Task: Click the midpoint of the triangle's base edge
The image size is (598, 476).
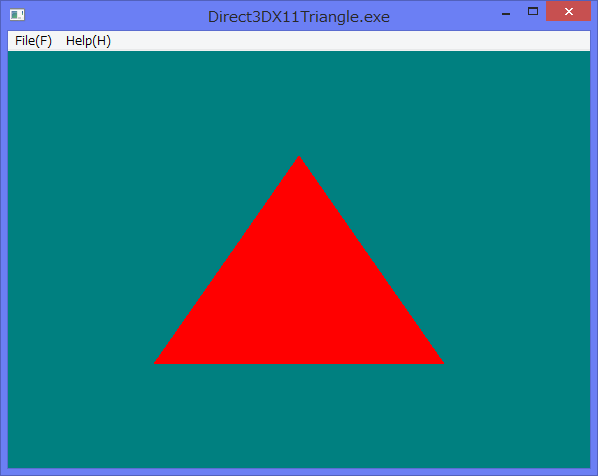Action: pyautogui.click(x=299, y=363)
